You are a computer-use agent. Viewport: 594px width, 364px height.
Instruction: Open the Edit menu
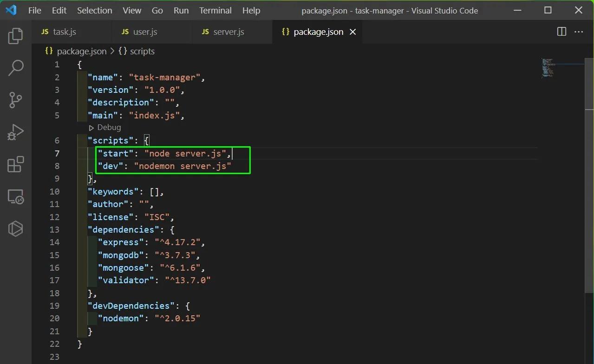(59, 10)
